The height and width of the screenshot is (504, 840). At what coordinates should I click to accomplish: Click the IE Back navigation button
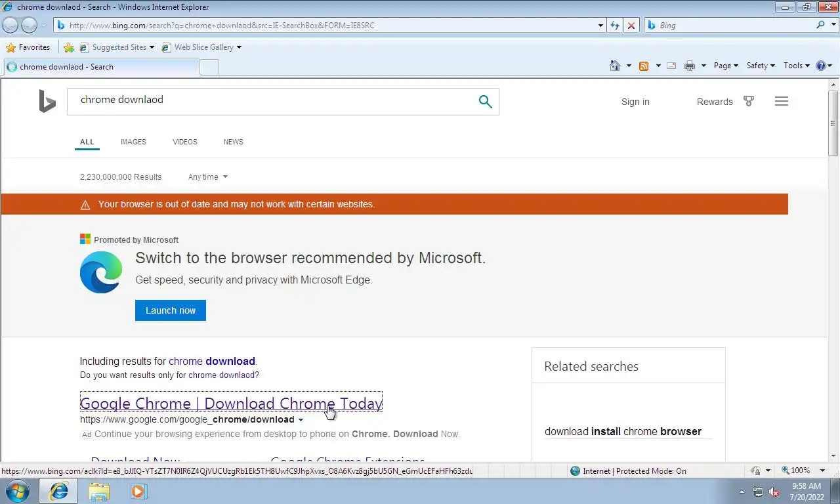10,25
